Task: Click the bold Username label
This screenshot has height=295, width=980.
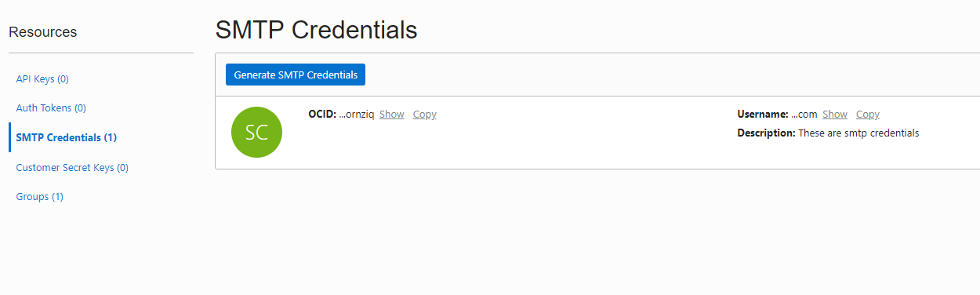Action: (x=763, y=115)
